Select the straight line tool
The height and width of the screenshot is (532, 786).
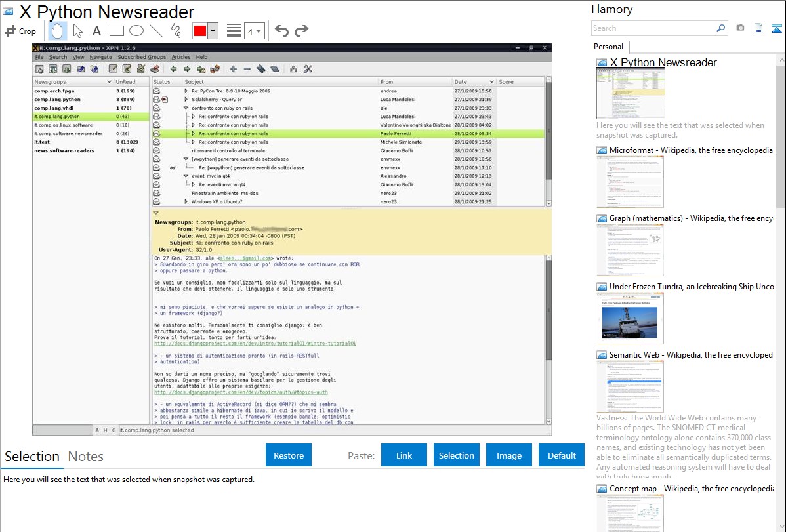click(155, 31)
